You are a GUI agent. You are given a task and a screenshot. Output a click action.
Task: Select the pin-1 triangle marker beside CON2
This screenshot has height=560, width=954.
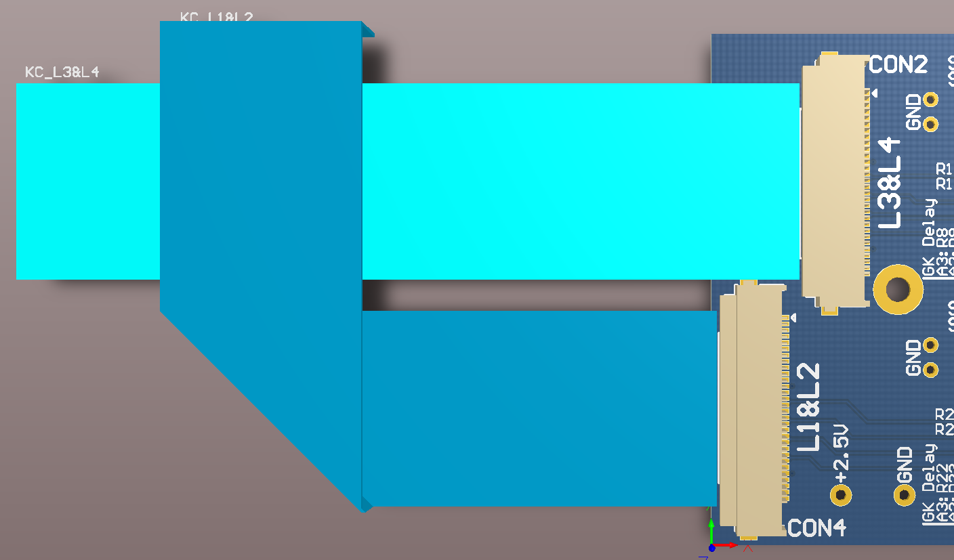click(x=874, y=93)
